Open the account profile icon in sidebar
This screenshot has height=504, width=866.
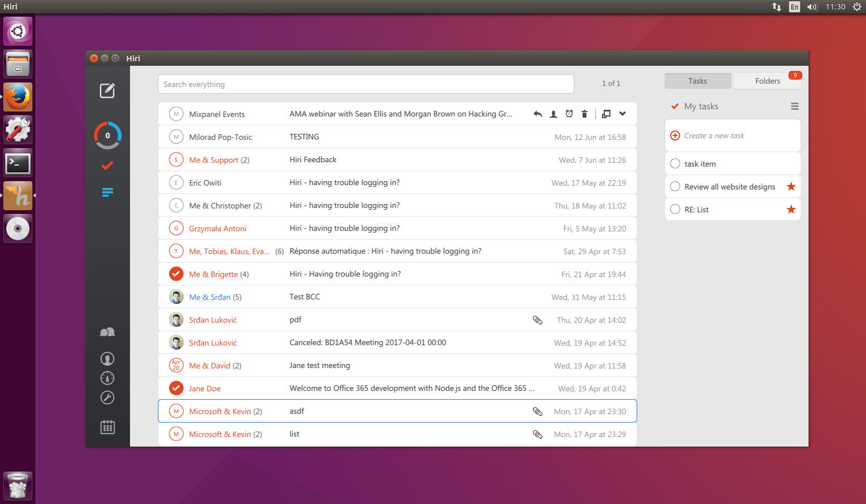point(107,358)
